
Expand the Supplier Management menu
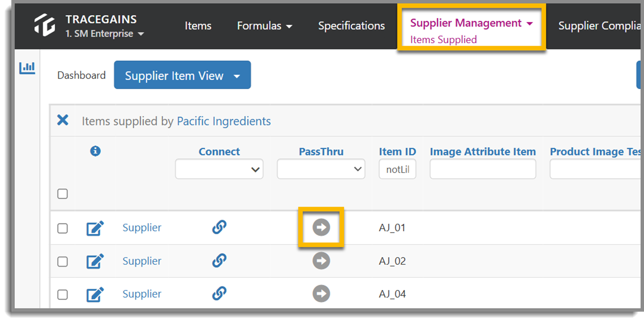[471, 23]
